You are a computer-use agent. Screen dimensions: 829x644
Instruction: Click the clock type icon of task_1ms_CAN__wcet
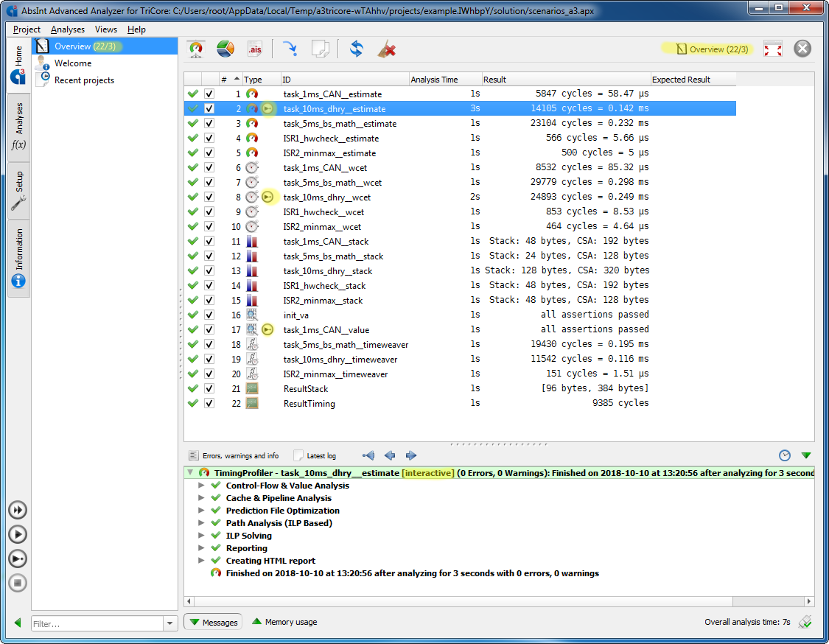point(252,167)
